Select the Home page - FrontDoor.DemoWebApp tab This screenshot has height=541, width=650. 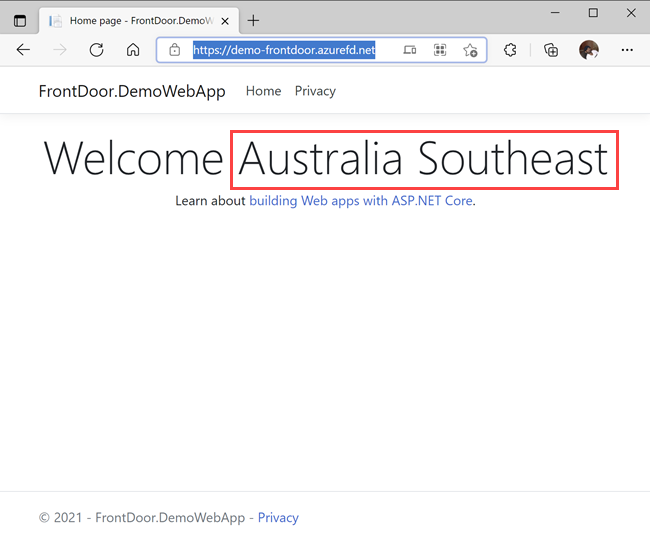pyautogui.click(x=139, y=21)
